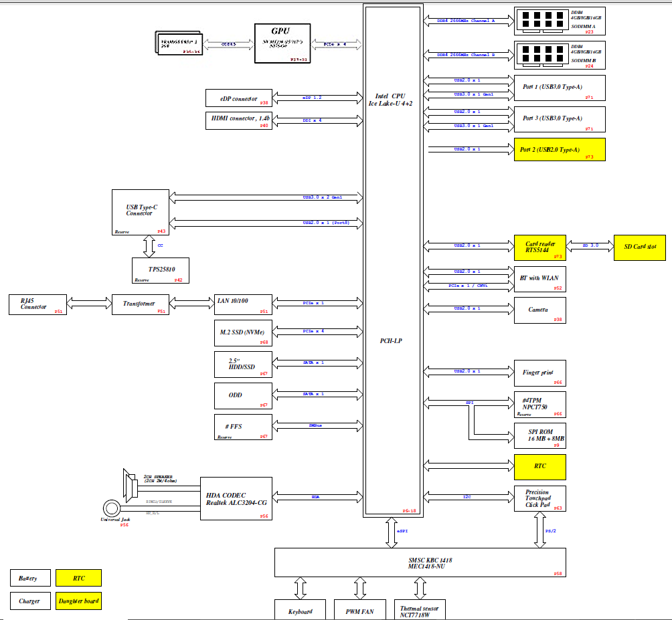672x620 pixels.
Task: Click the yellow Daughter board legend box
Action: [x=78, y=601]
